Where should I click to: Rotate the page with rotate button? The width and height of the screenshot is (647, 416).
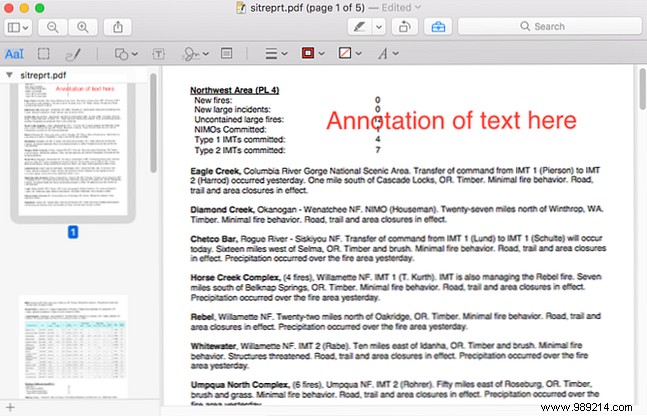tap(404, 27)
